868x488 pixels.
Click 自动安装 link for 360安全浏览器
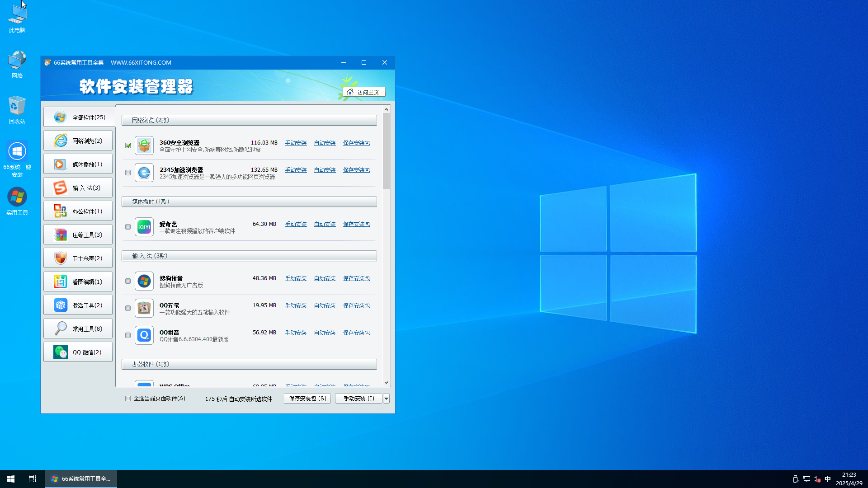coord(325,143)
